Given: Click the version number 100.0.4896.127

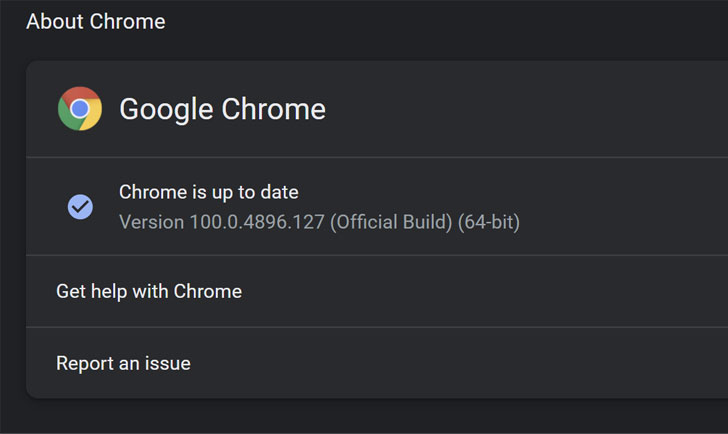Looking at the screenshot, I should (257, 221).
